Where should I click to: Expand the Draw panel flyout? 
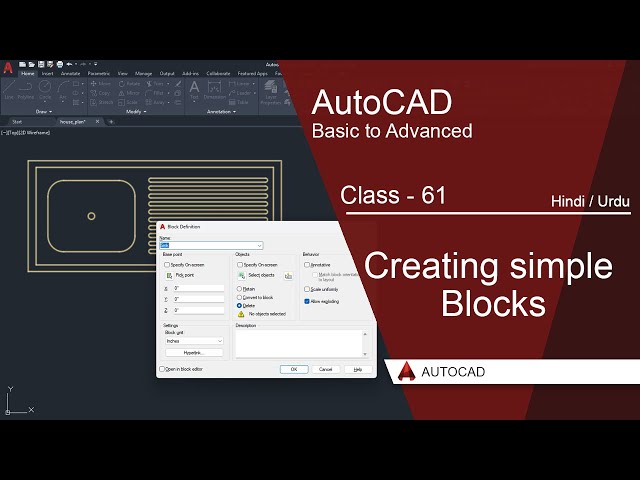44,111
